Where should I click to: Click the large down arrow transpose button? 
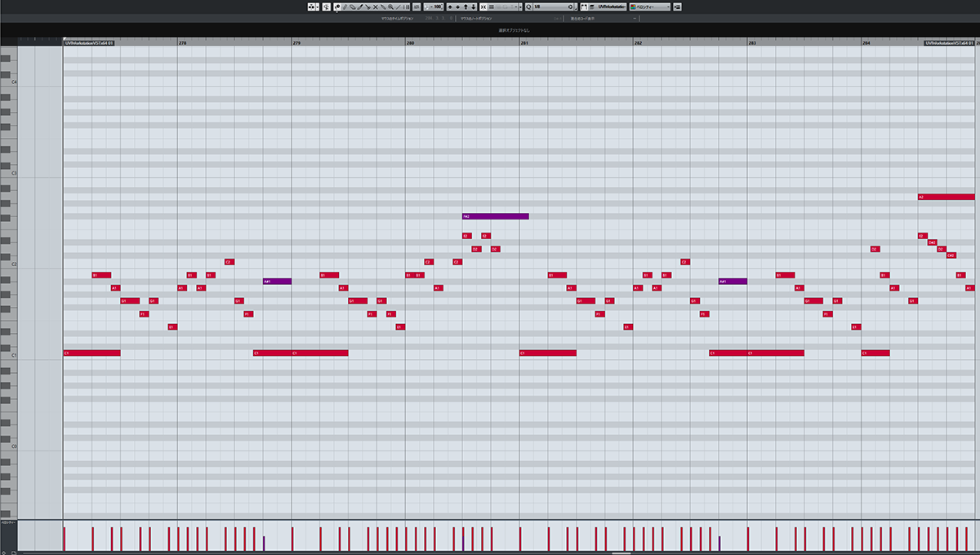point(474,7)
